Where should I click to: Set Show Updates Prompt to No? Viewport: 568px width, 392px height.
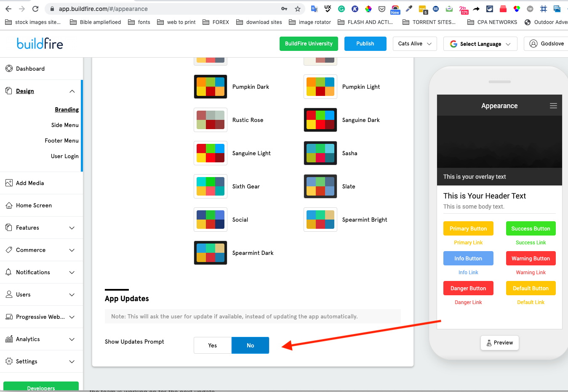click(251, 345)
